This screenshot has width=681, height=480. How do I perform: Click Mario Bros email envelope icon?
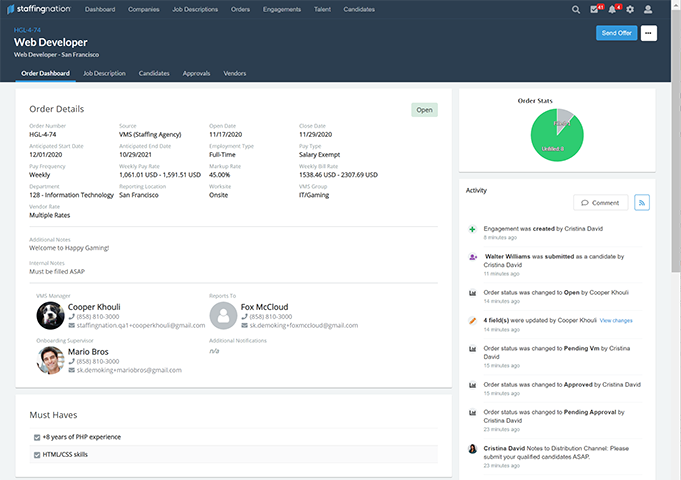pyautogui.click(x=72, y=370)
